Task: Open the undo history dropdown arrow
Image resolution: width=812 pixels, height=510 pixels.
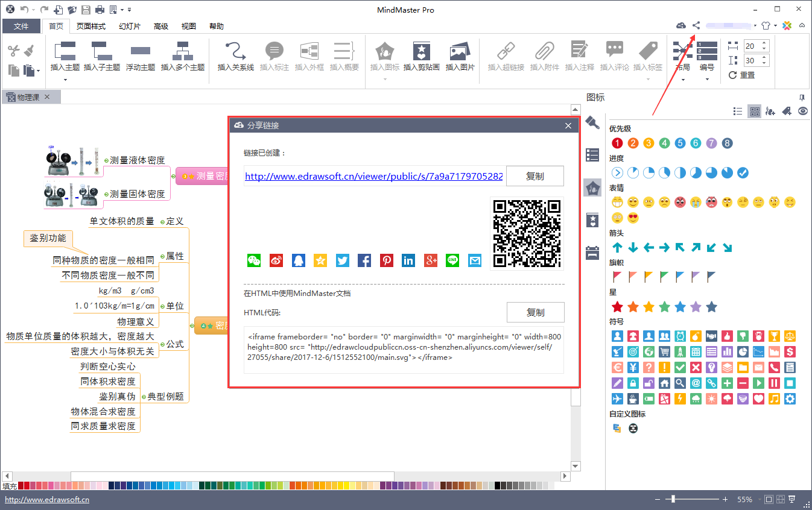Action: 33,10
